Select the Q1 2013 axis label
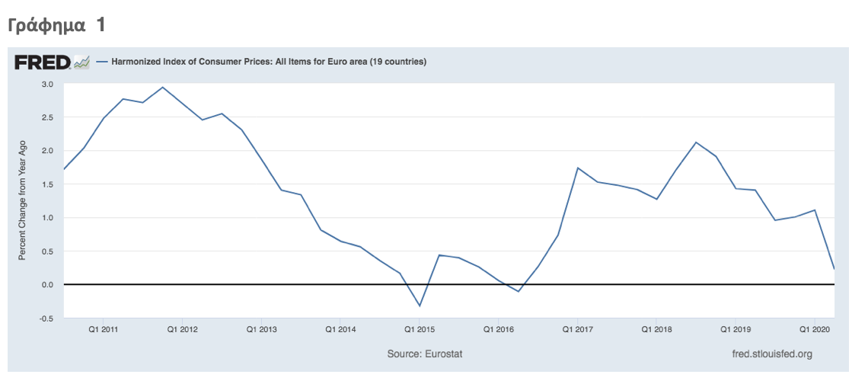This screenshot has height=384, width=868. (x=260, y=330)
